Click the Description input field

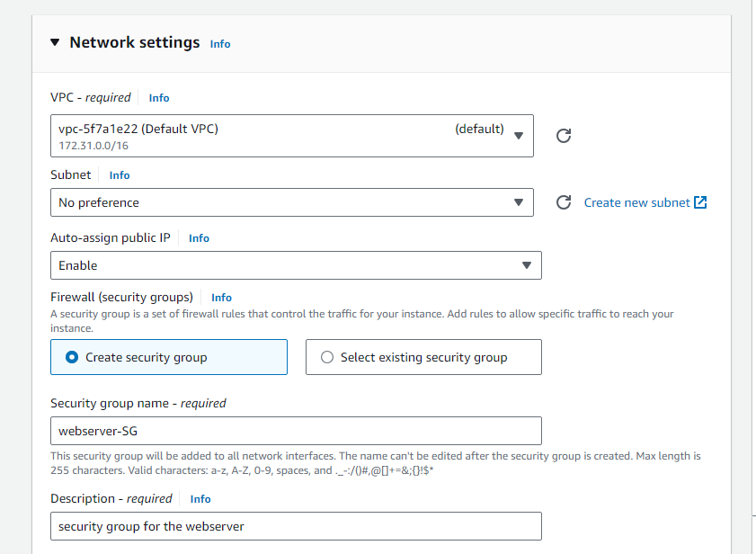tap(296, 526)
